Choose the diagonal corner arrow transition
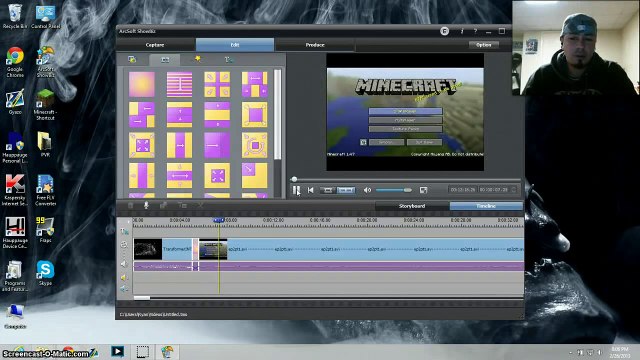Screen dimensions: 640x360 click(255, 176)
